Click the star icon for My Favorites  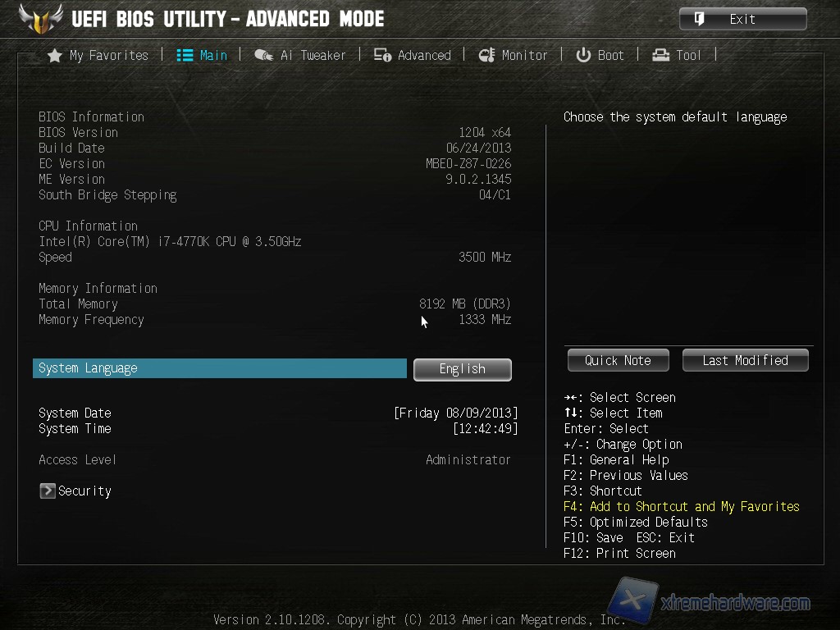click(55, 55)
